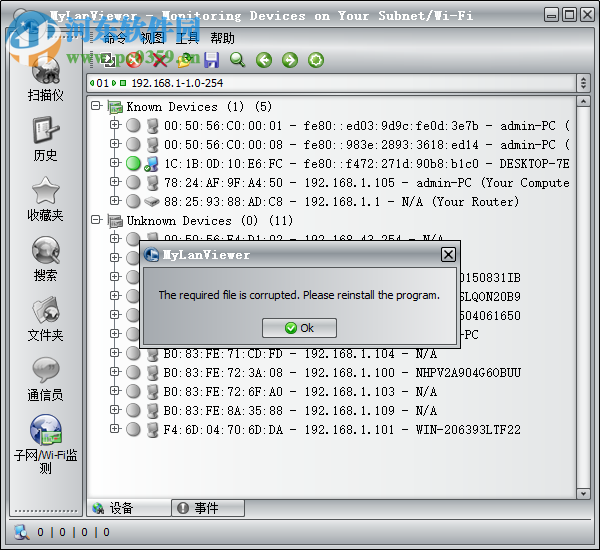Click the green forward arrow toolbar icon
This screenshot has height=550, width=600.
(290, 60)
